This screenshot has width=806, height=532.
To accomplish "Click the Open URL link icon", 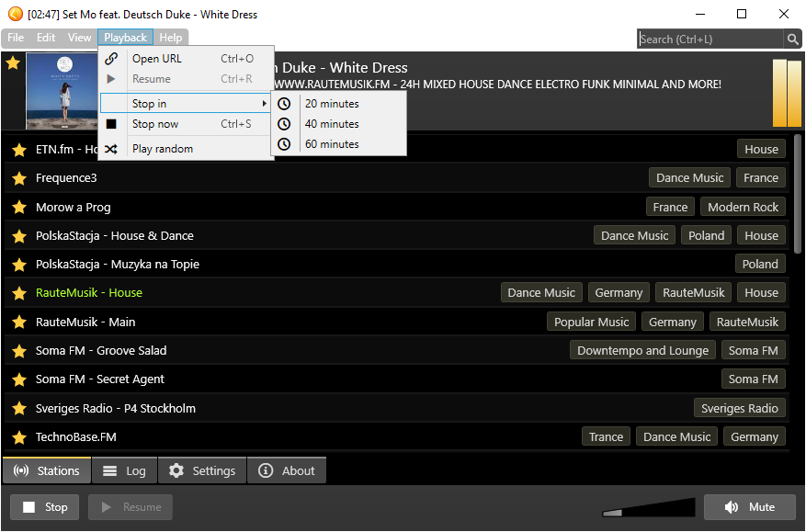I will [111, 59].
